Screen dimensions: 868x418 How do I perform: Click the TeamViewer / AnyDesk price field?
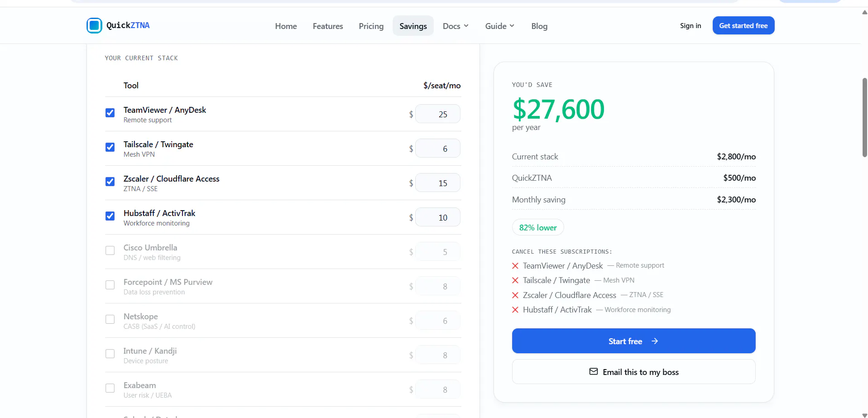(438, 114)
